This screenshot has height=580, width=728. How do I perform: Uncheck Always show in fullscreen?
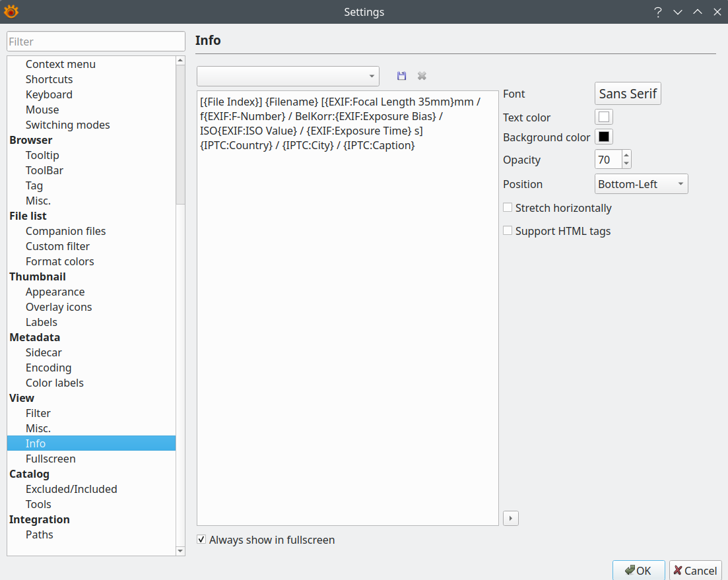(201, 540)
